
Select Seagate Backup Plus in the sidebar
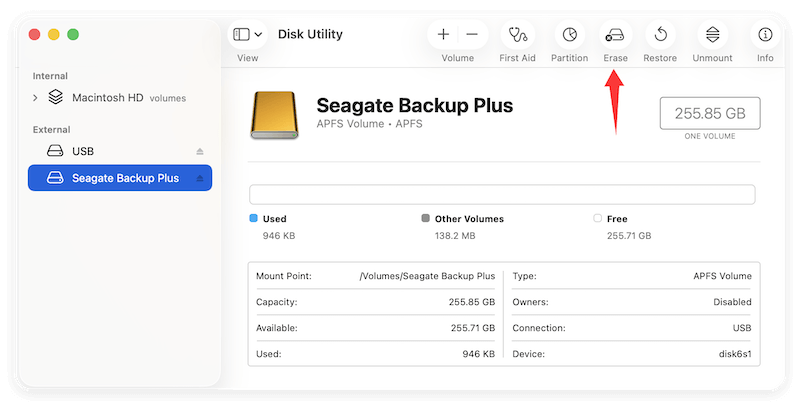click(120, 178)
